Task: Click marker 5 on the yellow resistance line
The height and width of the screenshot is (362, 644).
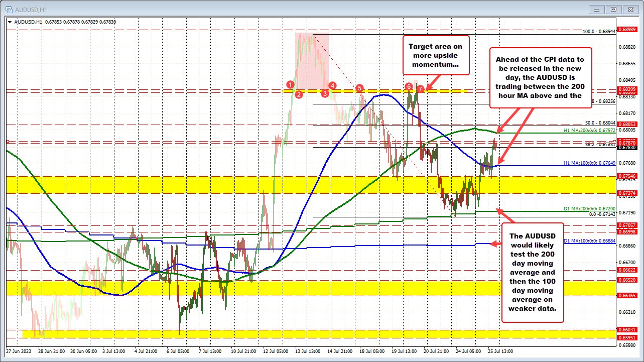Action: click(x=359, y=88)
